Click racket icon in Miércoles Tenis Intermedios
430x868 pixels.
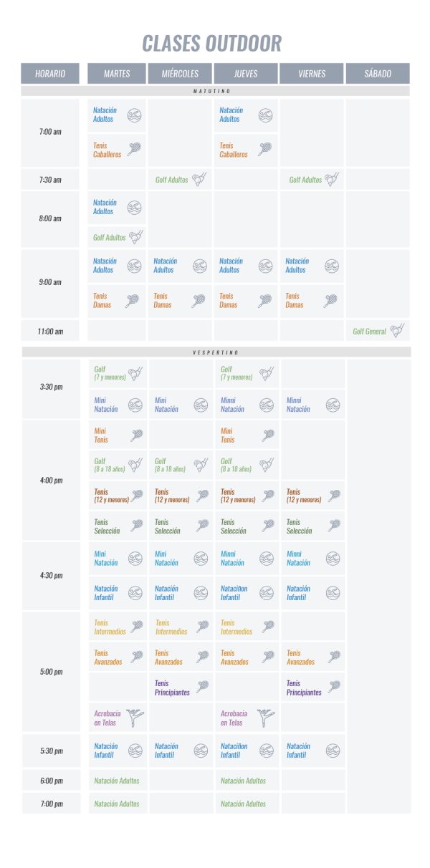(x=202, y=627)
